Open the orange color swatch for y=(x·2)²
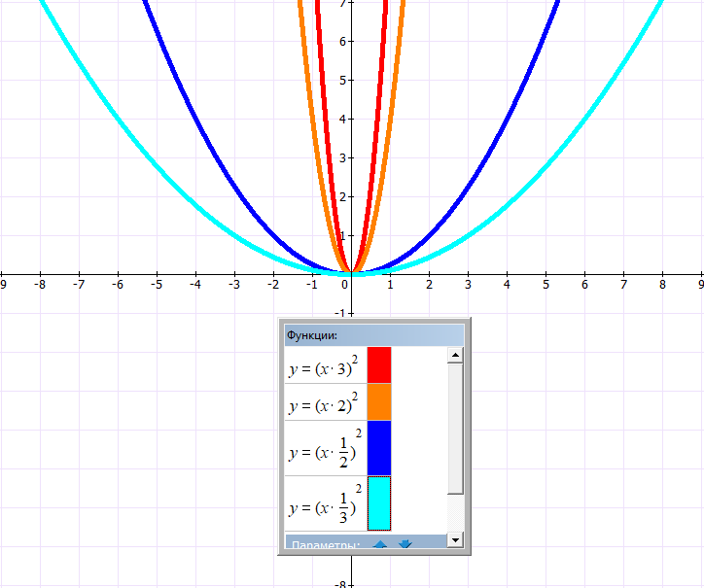This screenshot has width=704, height=588. coord(379,401)
